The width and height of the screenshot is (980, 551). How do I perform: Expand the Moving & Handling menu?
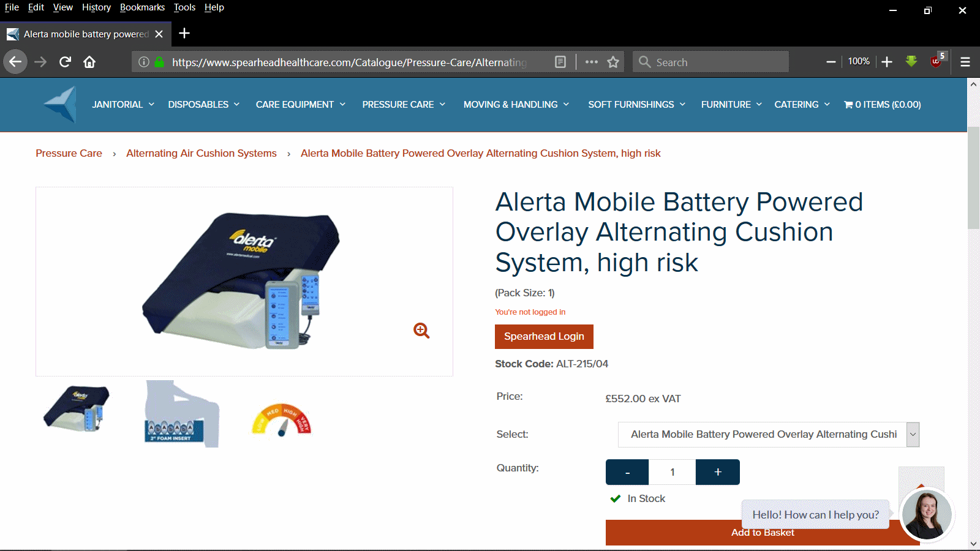pyautogui.click(x=516, y=105)
